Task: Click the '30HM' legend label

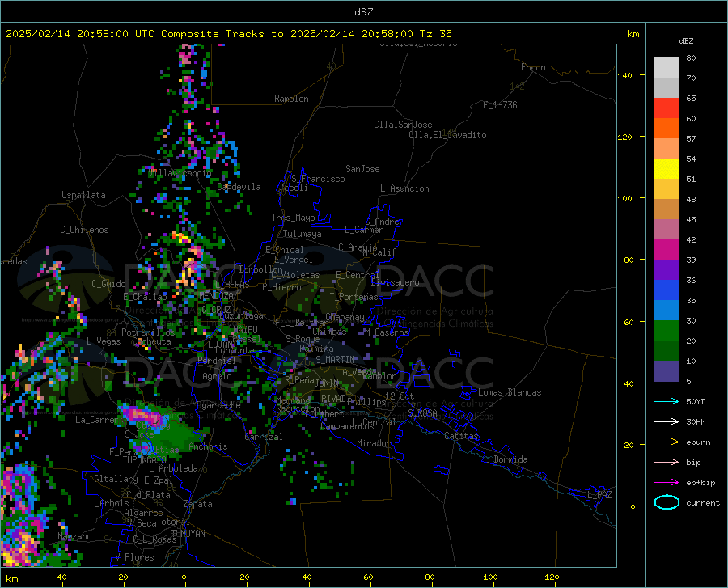Action: pyautogui.click(x=696, y=422)
